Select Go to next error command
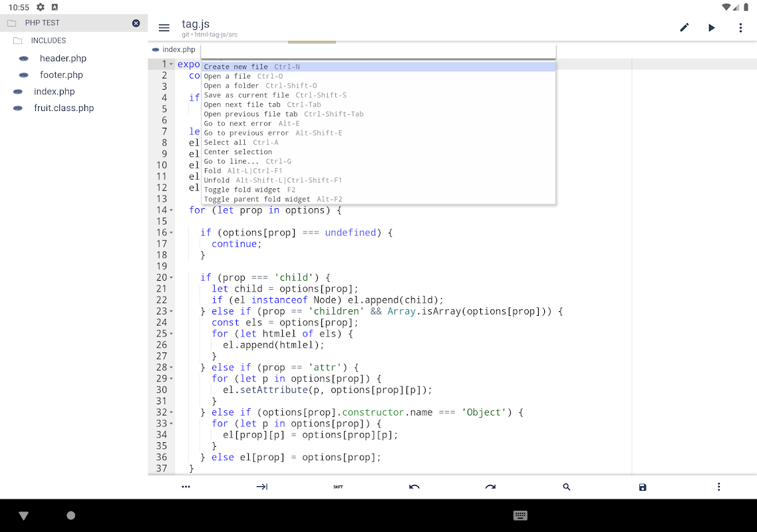757x532 pixels. click(378, 124)
